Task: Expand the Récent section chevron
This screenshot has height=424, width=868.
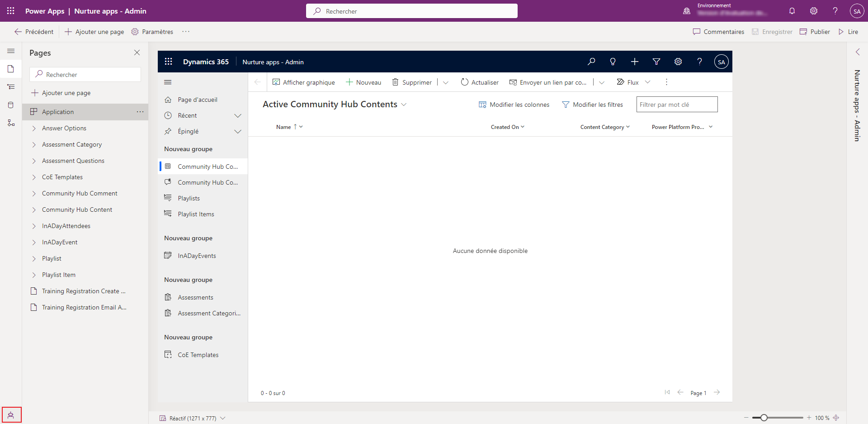Action: pos(238,116)
